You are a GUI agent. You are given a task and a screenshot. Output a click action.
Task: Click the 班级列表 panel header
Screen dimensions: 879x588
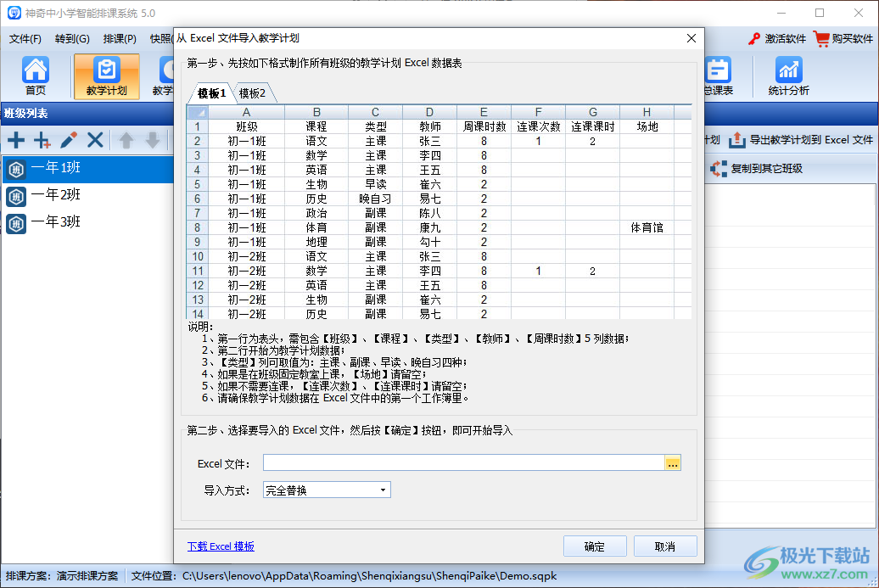(88, 113)
